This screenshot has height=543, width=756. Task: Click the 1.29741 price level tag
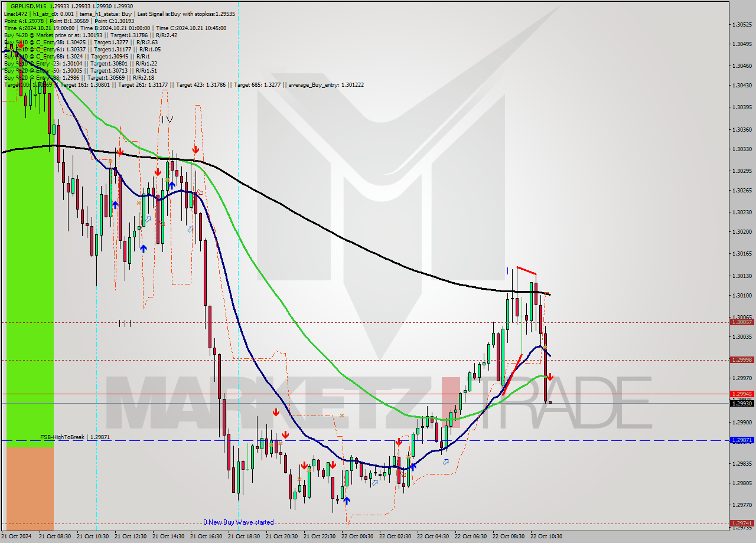coord(742,523)
